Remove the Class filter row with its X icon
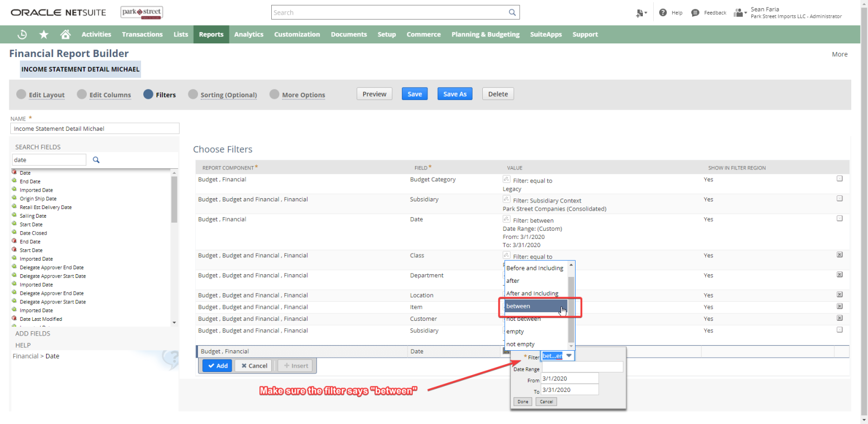Screen dimensions: 868x424 [840, 255]
